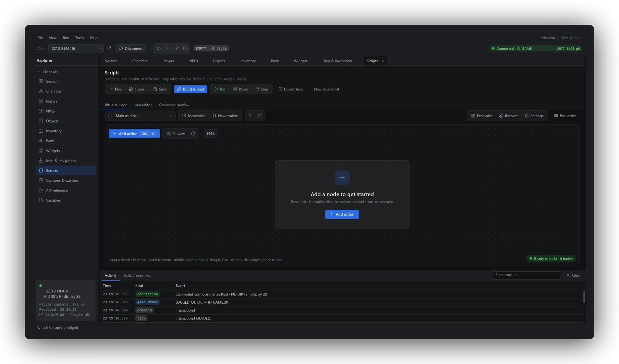Image resolution: width=619 pixels, height=364 pixels.
Task: Click the activity log vertical scrollbar
Action: point(584,297)
